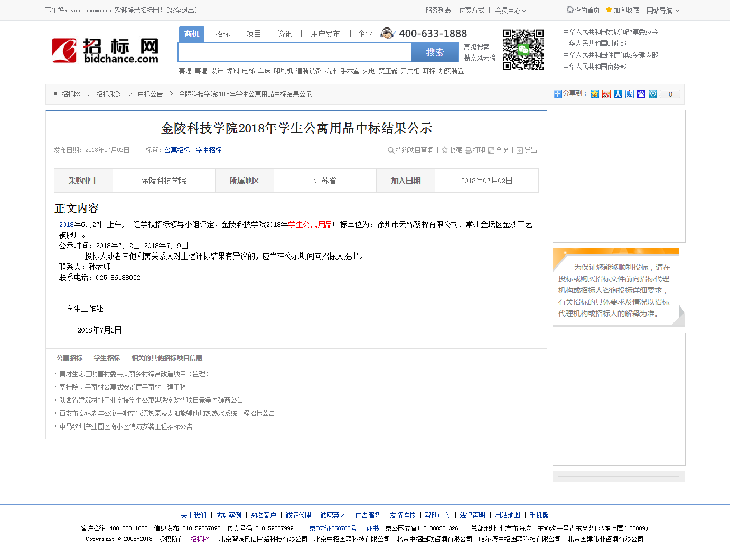The image size is (730, 560).
Task: Click the search input field
Action: pos(295,52)
